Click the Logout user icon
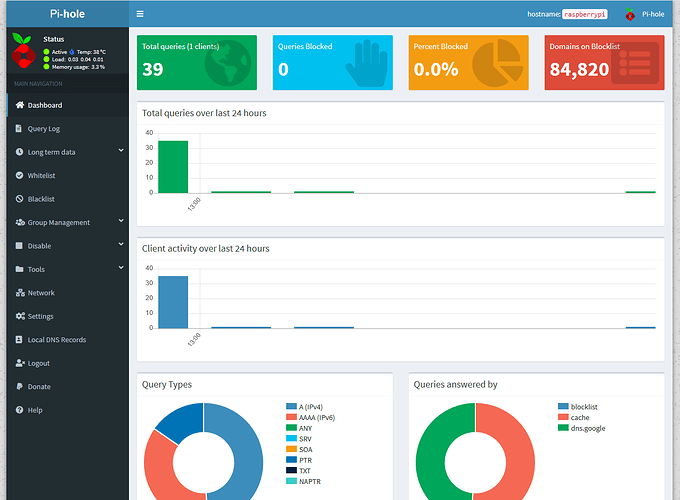 point(20,363)
